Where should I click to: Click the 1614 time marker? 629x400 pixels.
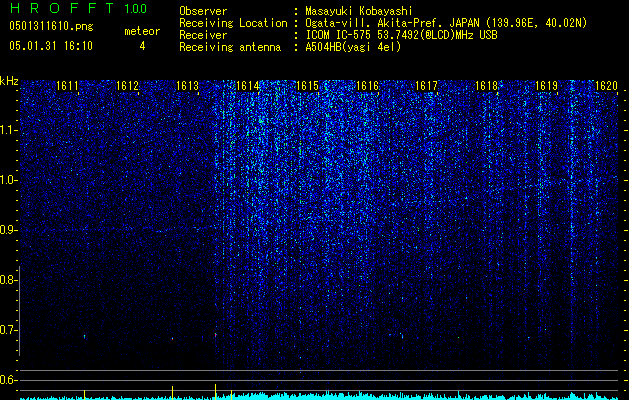click(x=248, y=86)
